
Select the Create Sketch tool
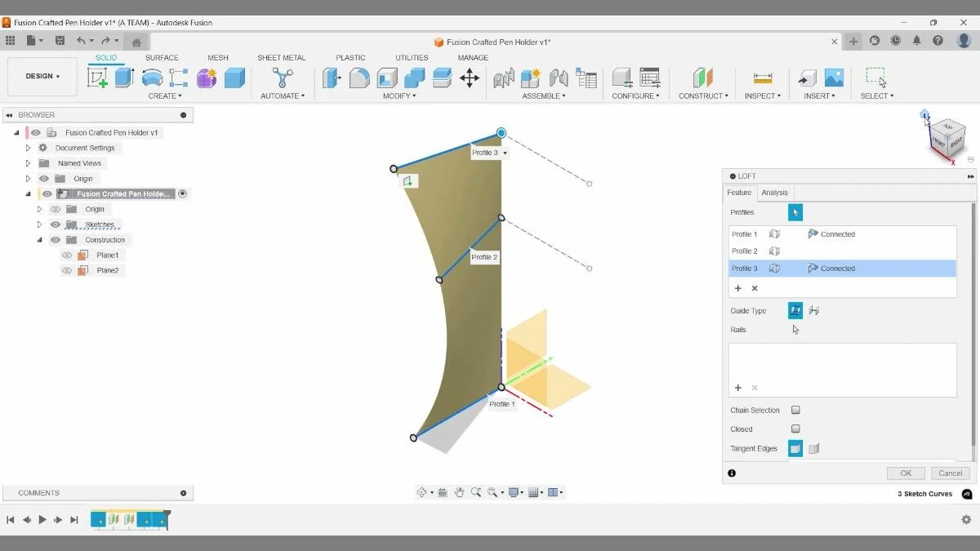coord(98,76)
